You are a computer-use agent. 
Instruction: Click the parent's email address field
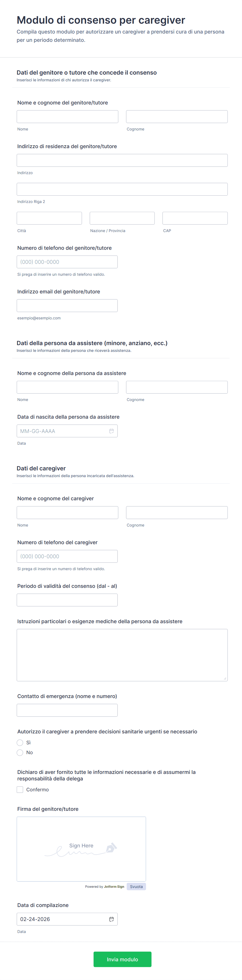[x=67, y=306]
